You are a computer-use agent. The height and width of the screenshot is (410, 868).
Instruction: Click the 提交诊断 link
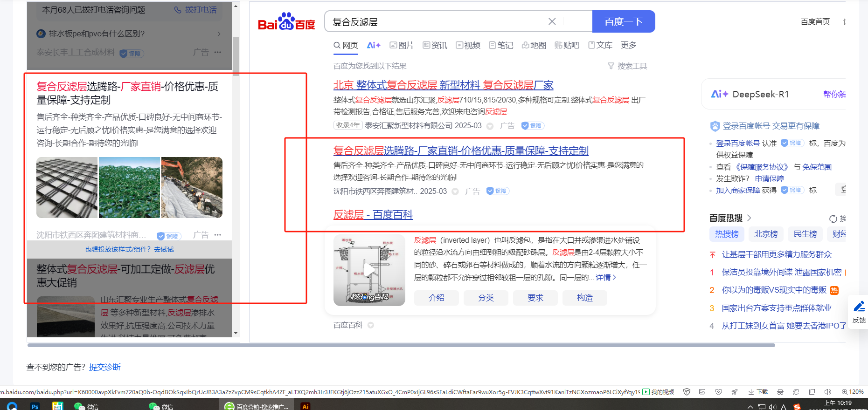(104, 367)
